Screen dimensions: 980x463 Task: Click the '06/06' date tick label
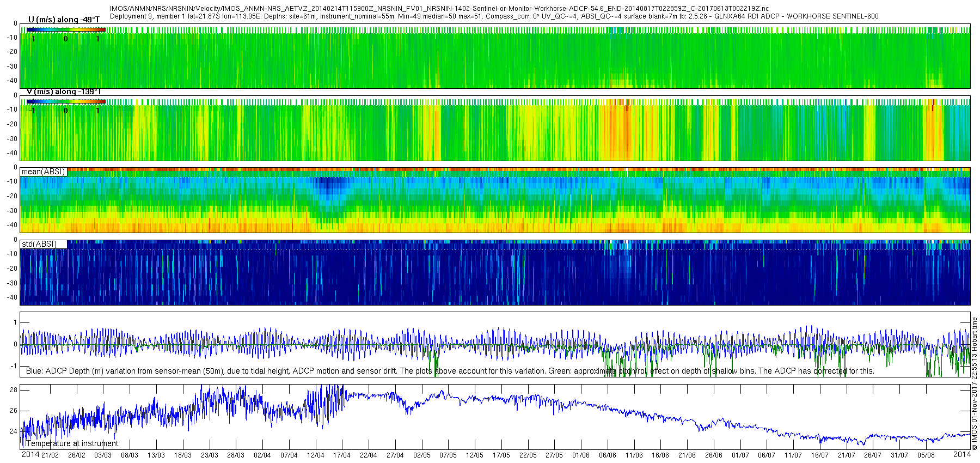pyautogui.click(x=608, y=455)
